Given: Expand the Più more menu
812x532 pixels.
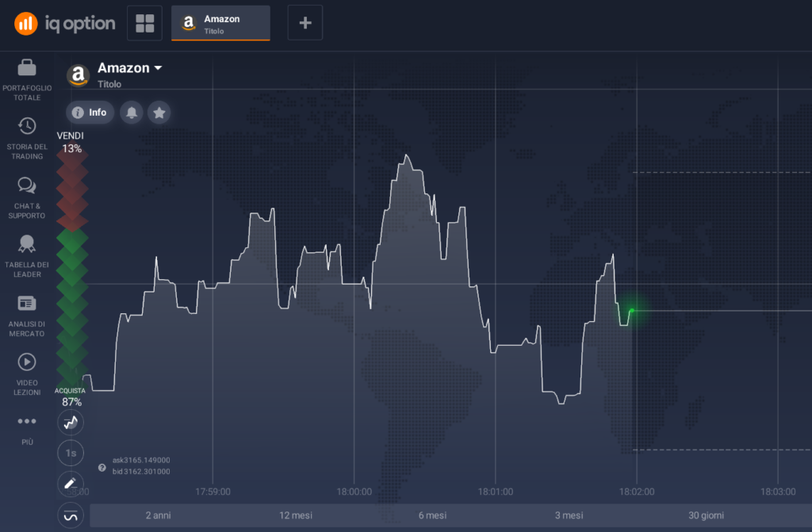Looking at the screenshot, I should tap(27, 430).
